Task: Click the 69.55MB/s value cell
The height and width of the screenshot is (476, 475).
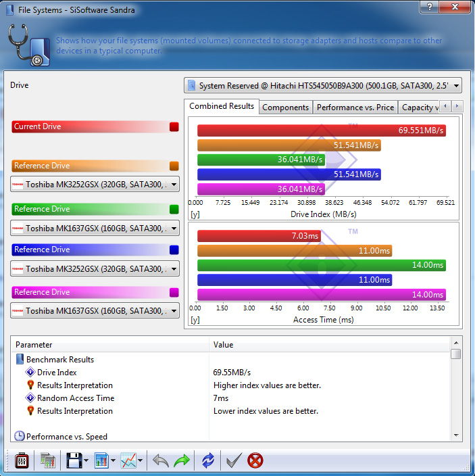Action: [x=232, y=372]
